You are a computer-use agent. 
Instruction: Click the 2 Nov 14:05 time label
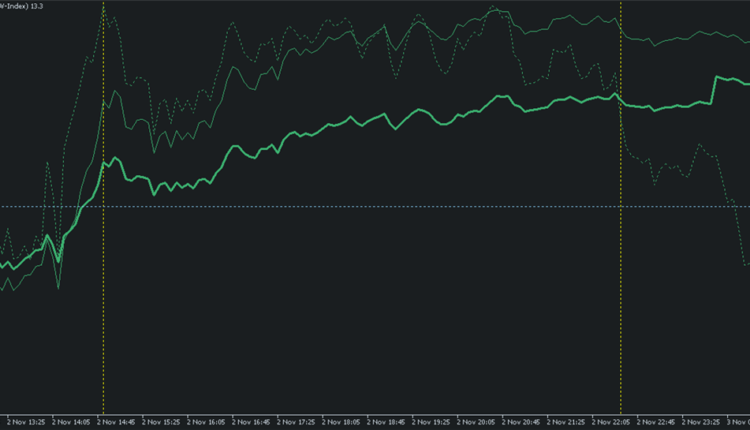(70, 422)
